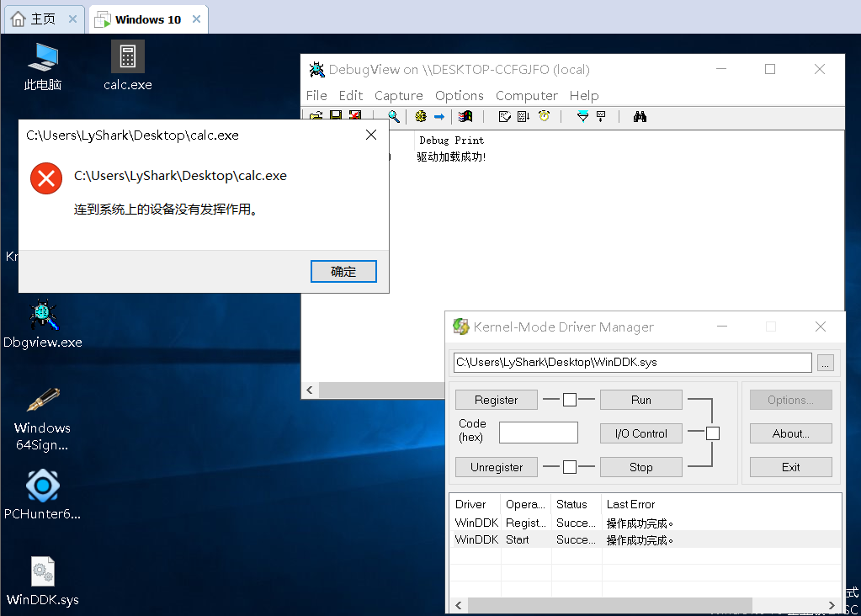Image resolution: width=861 pixels, height=616 pixels.
Task: Click the DebugView title bar bug icon
Action: click(x=316, y=70)
